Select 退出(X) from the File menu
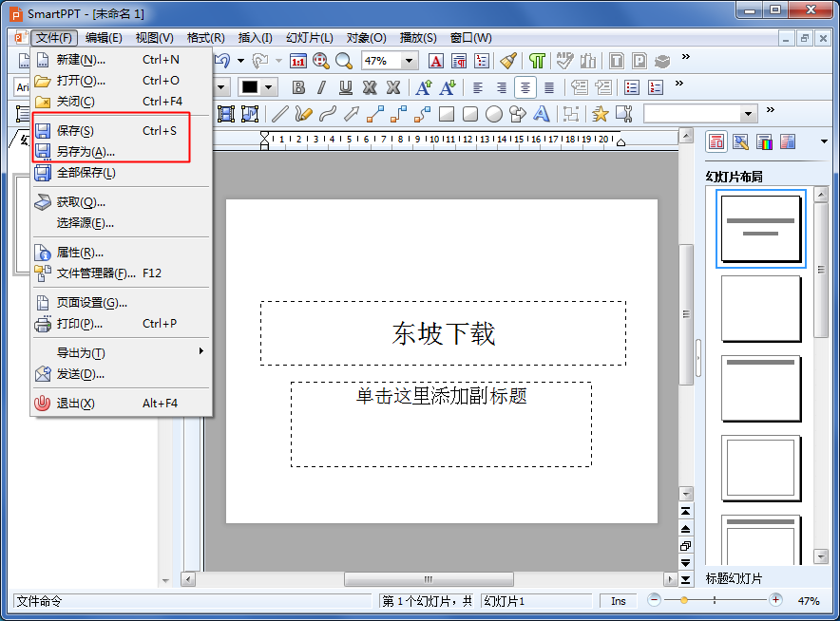The width and height of the screenshot is (840, 621). (121, 404)
